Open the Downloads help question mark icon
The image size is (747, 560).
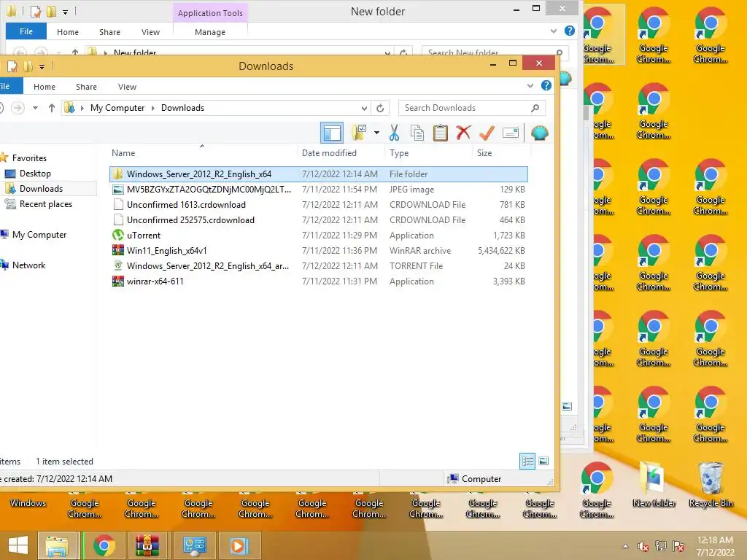tap(546, 86)
